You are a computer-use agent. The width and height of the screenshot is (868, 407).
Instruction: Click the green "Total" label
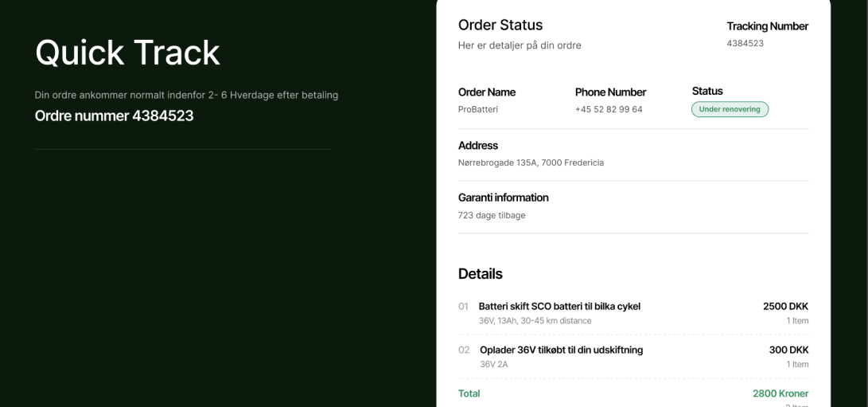(469, 393)
